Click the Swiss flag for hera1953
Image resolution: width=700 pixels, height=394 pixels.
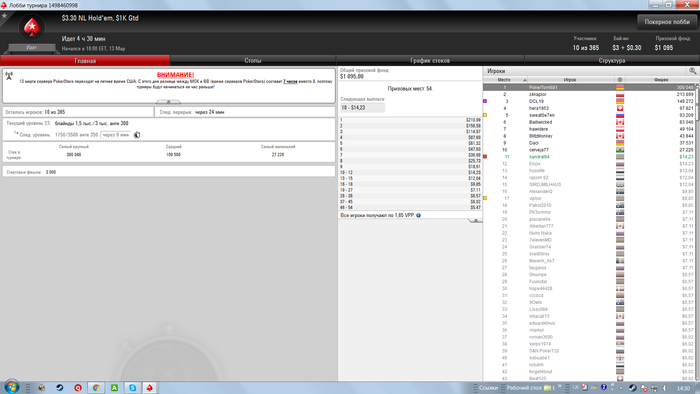point(620,108)
